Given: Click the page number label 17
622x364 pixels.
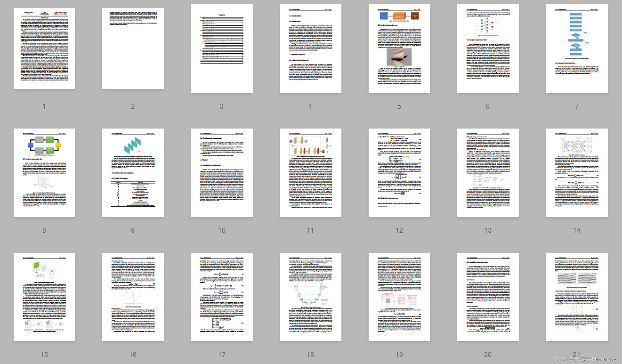Looking at the screenshot, I should point(222,355).
